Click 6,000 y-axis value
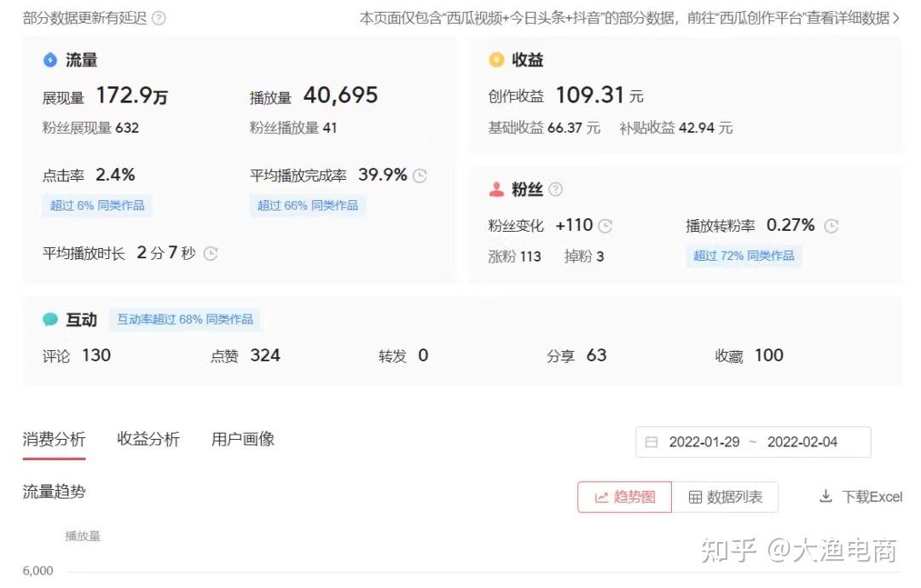 38,571
